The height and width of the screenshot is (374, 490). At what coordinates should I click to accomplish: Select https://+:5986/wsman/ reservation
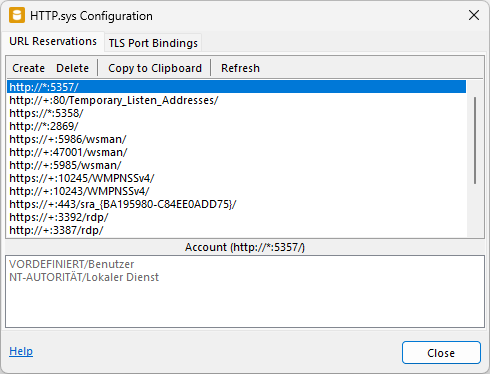pyautogui.click(x=236, y=139)
